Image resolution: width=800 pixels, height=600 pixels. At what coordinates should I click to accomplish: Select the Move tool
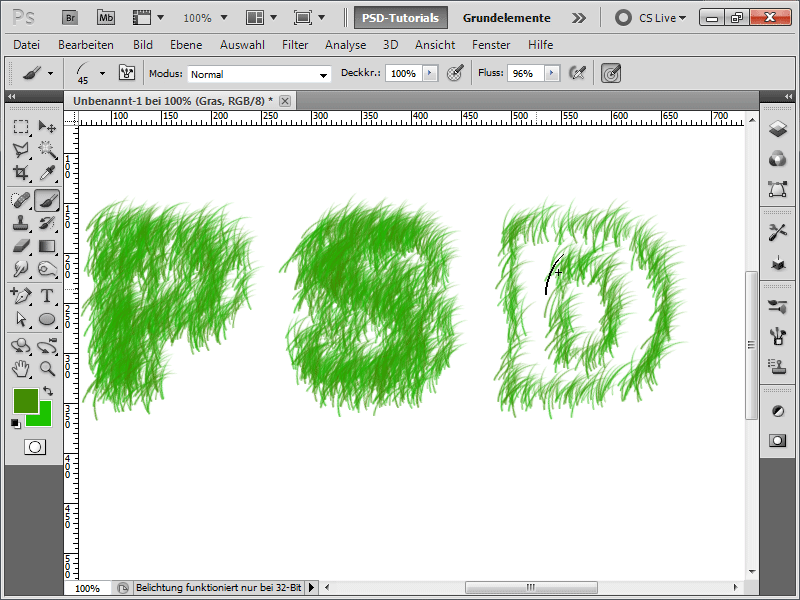click(47, 127)
